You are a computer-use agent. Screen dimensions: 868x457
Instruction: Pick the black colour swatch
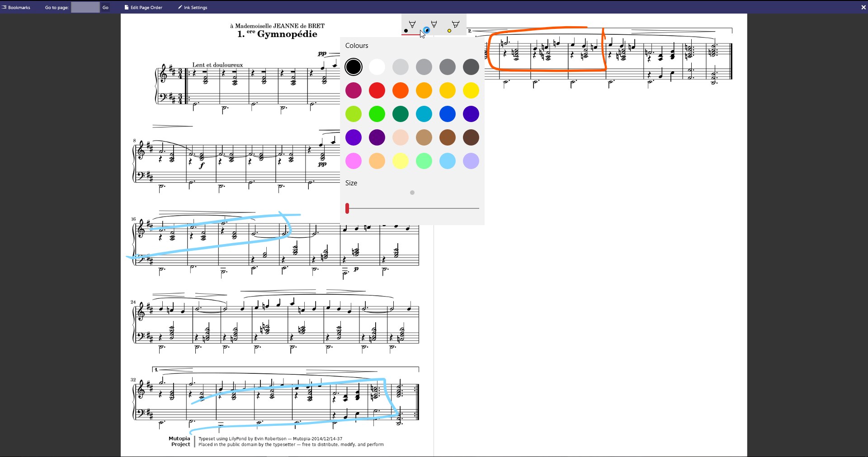(x=354, y=67)
